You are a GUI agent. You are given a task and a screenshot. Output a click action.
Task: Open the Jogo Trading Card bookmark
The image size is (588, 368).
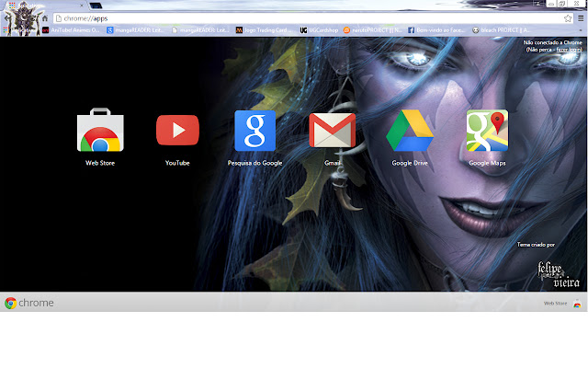coord(266,30)
